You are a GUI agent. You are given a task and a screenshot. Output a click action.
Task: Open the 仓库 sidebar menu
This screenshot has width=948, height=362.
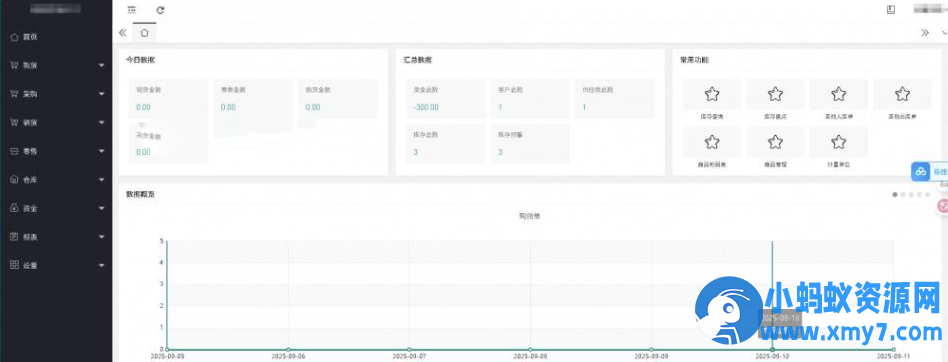pos(56,179)
